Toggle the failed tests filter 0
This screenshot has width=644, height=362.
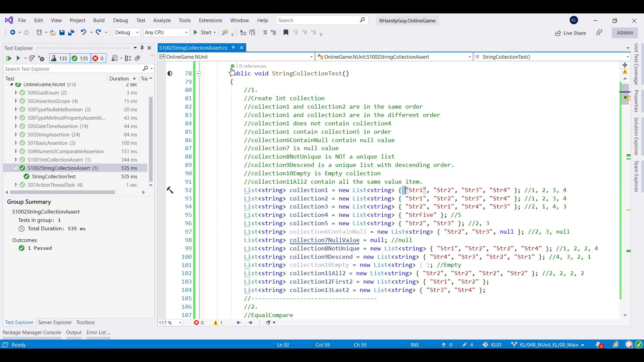(x=98, y=58)
